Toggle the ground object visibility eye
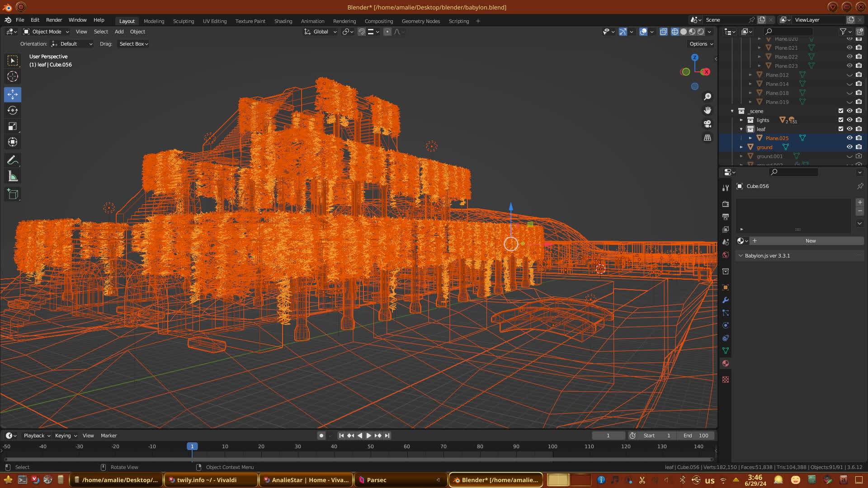This screenshot has height=488, width=868. (x=849, y=147)
